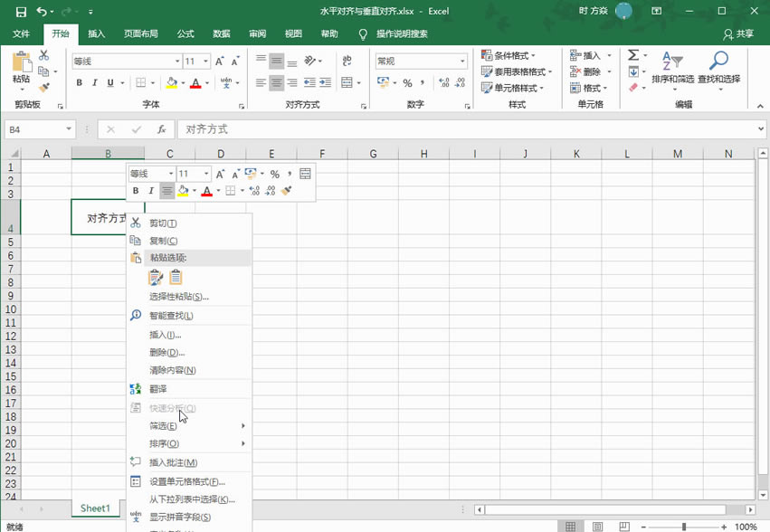Switch to the 插入 ribbon tab
Image resolution: width=770 pixels, height=532 pixels.
(97, 33)
